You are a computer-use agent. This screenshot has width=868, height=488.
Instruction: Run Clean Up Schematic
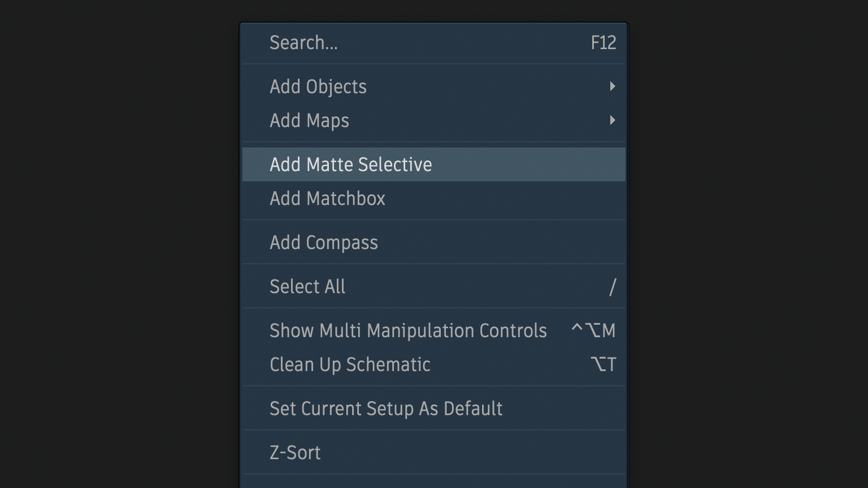(350, 365)
